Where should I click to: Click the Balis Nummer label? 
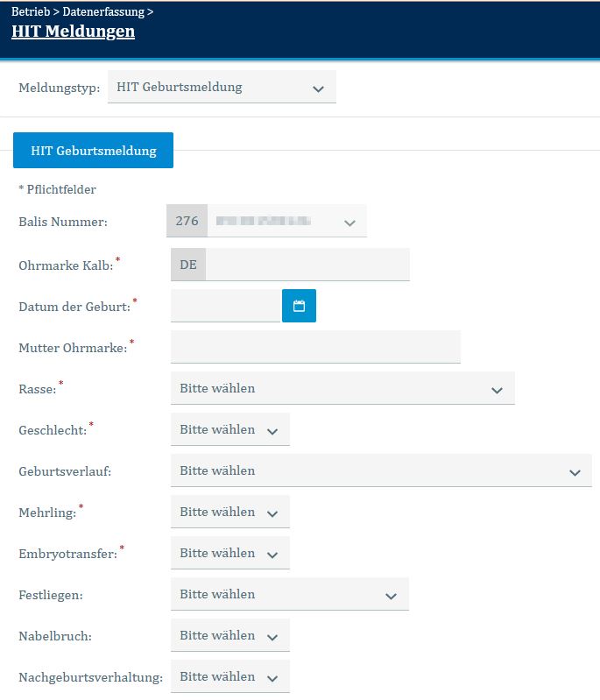[x=63, y=222]
